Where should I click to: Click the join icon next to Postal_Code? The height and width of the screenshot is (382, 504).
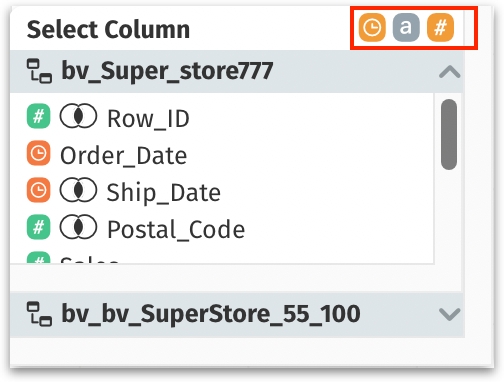pyautogui.click(x=78, y=227)
